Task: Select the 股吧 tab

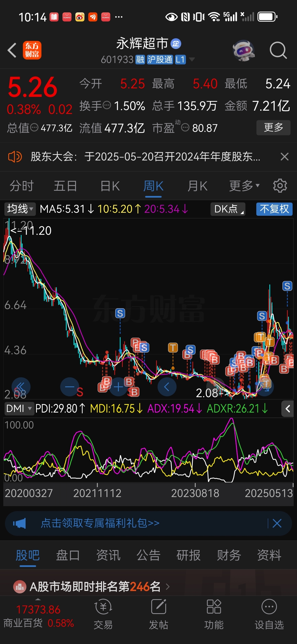Action: (x=28, y=555)
